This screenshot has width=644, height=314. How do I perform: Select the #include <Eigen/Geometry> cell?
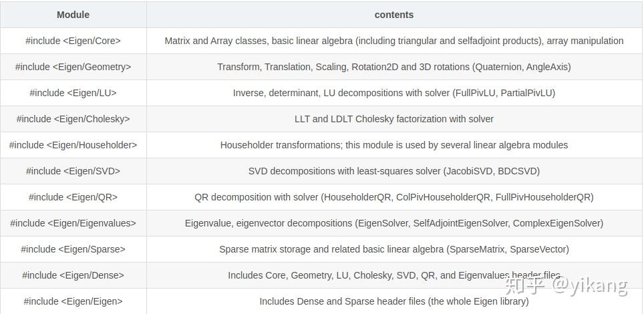73,67
